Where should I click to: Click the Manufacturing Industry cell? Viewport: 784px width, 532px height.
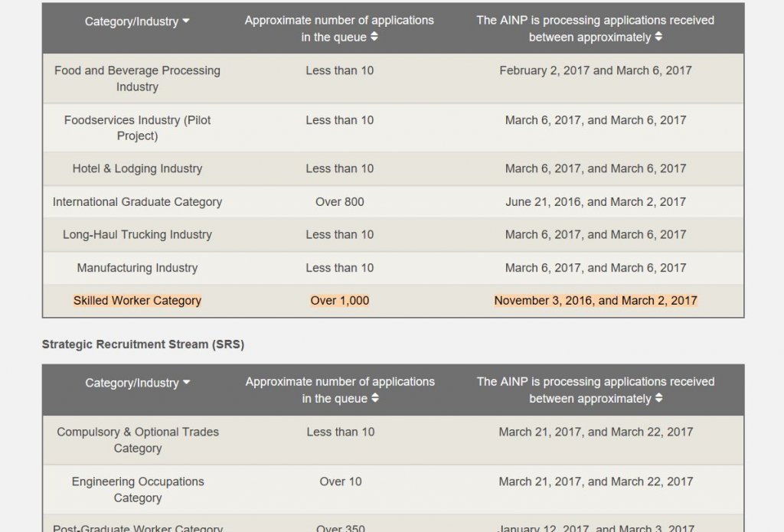(x=137, y=268)
